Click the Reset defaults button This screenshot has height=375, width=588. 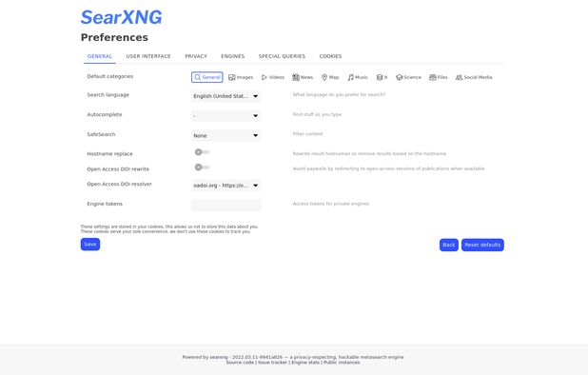(x=482, y=245)
